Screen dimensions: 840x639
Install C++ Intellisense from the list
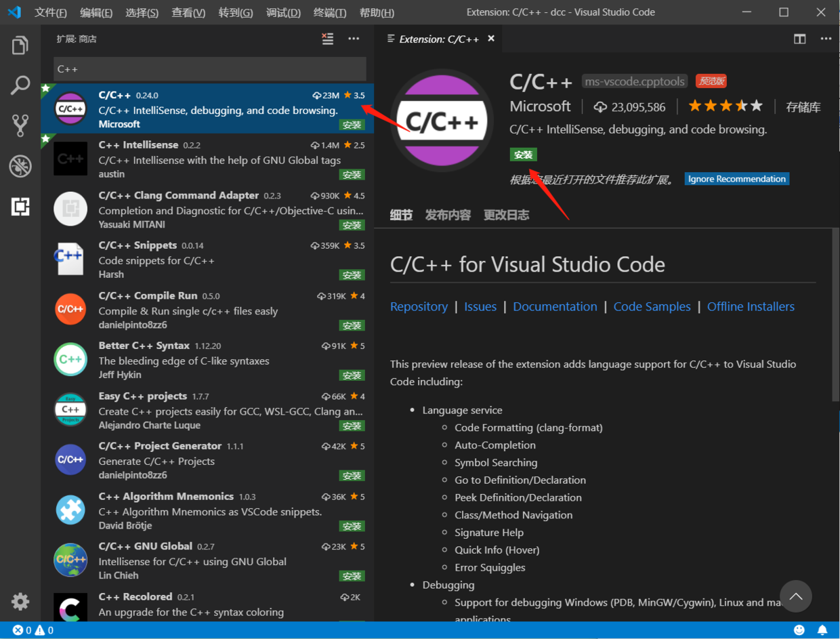352,175
